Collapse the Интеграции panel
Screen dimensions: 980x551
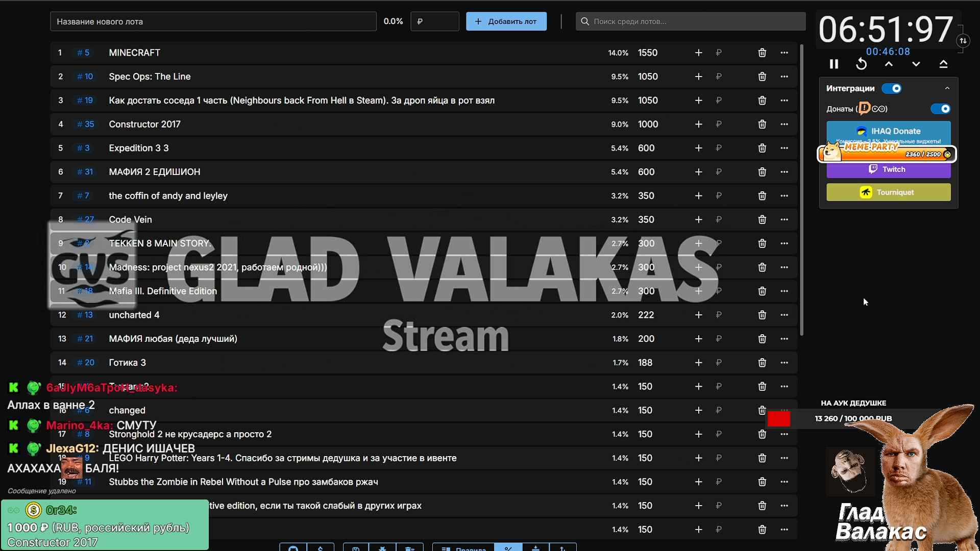point(947,88)
